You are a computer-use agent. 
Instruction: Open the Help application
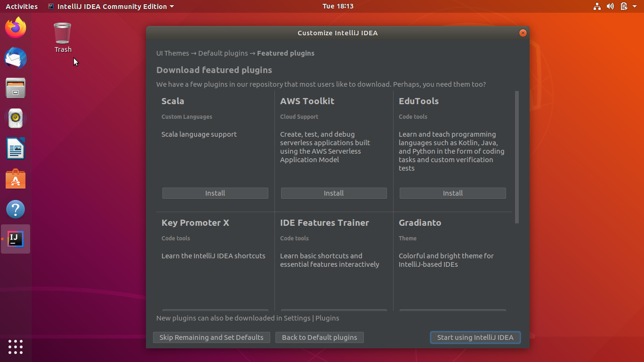(16, 209)
